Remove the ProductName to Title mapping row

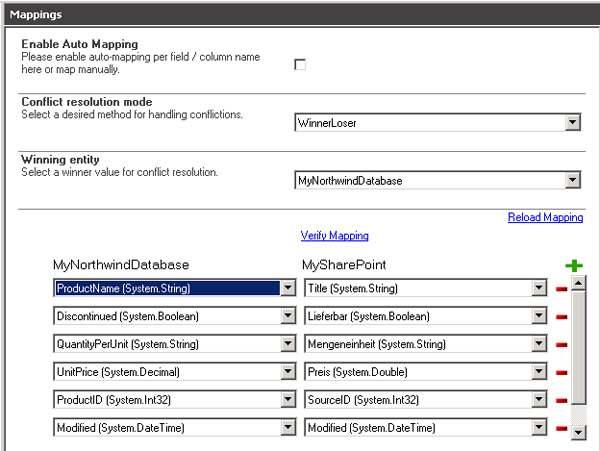562,289
